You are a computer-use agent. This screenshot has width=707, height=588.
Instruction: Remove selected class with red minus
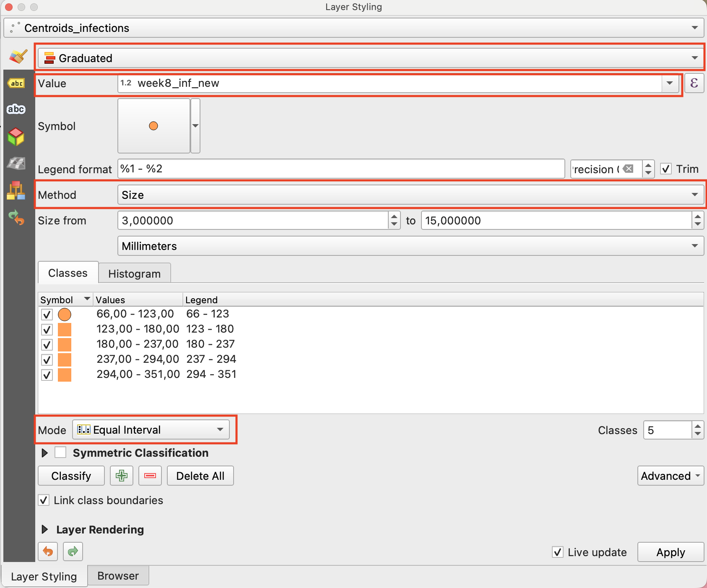(x=150, y=476)
